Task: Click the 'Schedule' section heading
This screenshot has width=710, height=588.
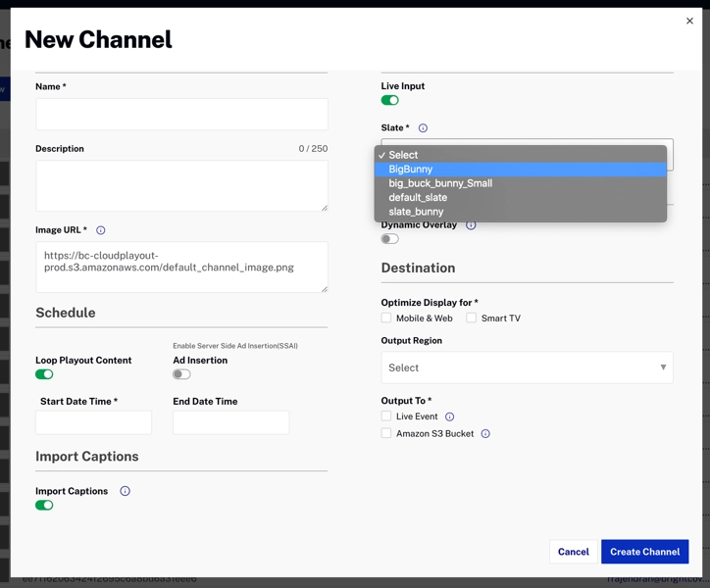Action: click(66, 313)
